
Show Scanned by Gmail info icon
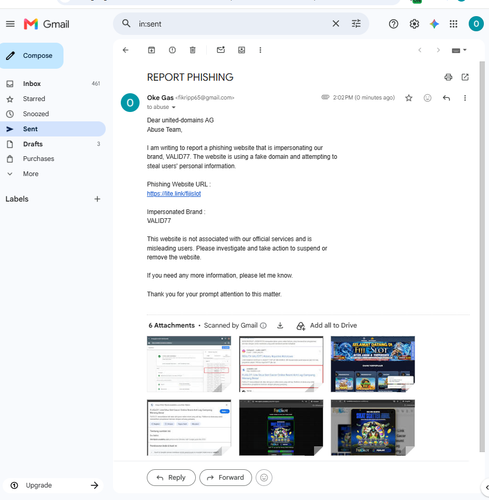tap(263, 326)
